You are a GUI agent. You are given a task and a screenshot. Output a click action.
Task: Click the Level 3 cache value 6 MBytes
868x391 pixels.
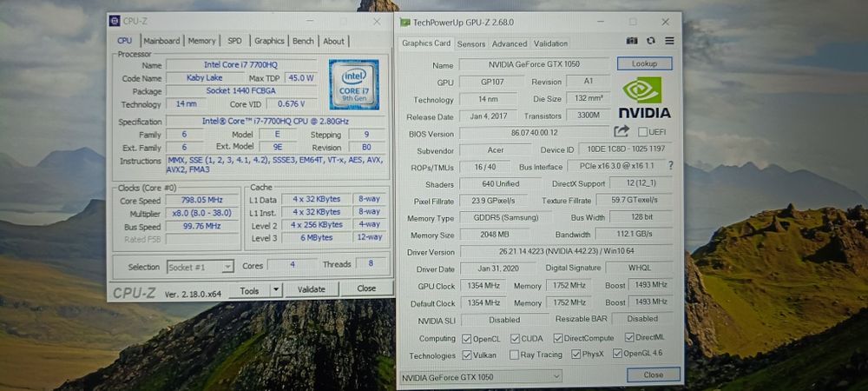tap(316, 237)
